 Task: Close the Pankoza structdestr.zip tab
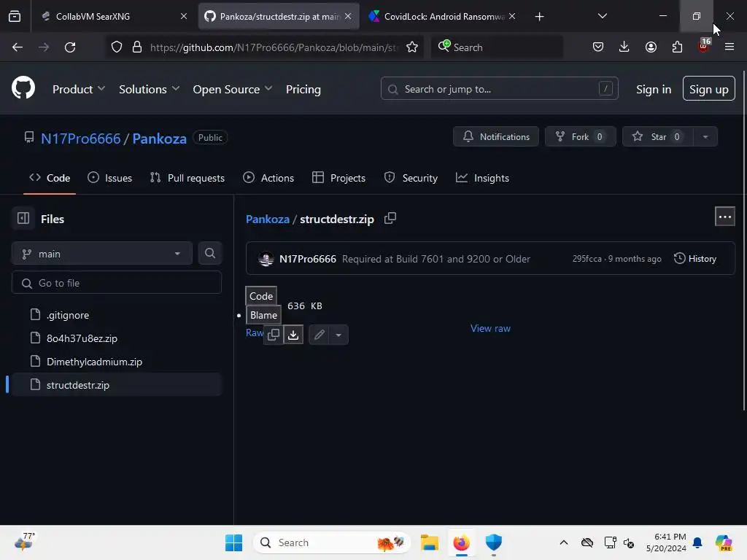click(348, 16)
